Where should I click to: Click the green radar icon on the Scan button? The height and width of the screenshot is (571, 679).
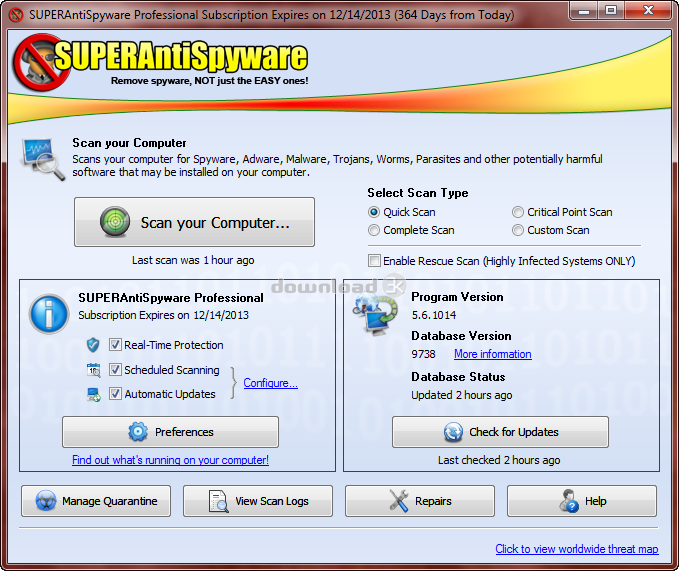(115, 222)
